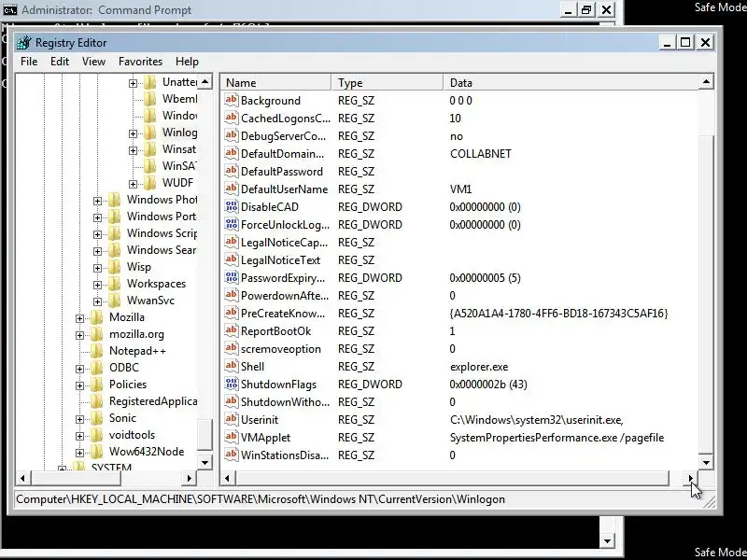Click the ForceUnlockLogon DWORD icon

[x=231, y=224]
